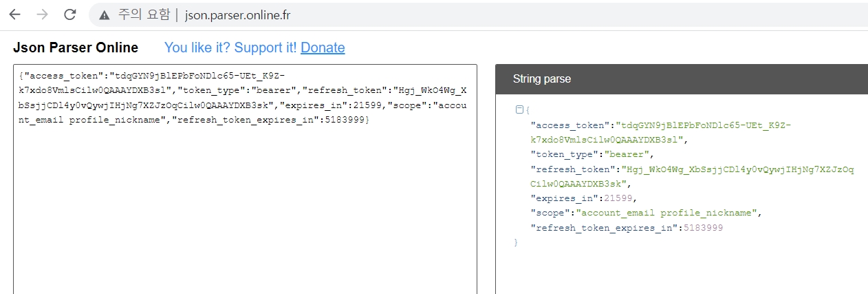Go forward using browser forward arrow
The height and width of the screenshot is (294, 868).
(42, 14)
